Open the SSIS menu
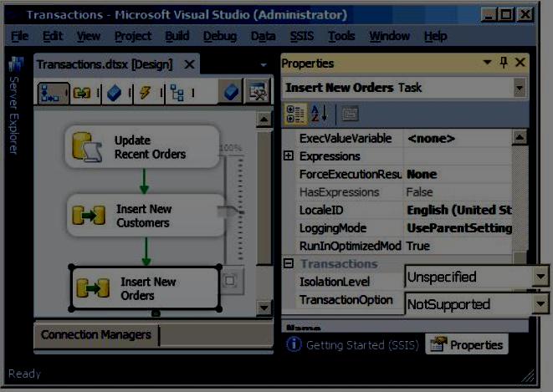Image resolution: width=553 pixels, height=392 pixels. coord(301,36)
